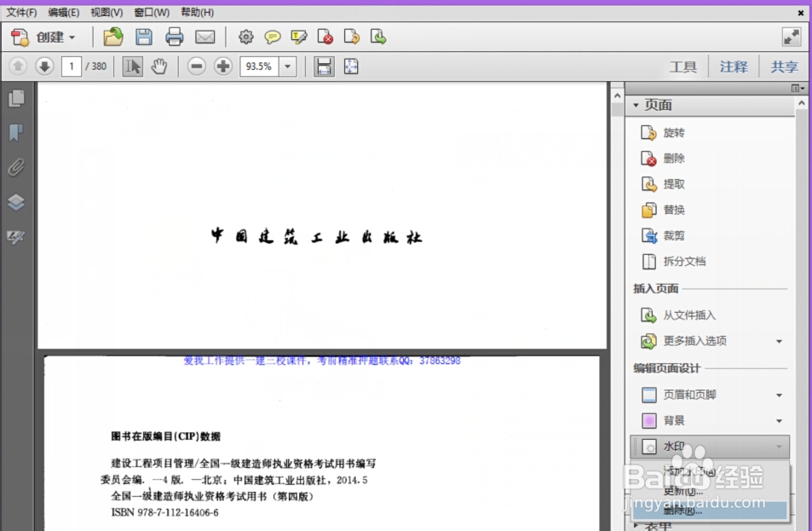Close the document with the X button
The height and width of the screenshot is (531, 812).
(801, 13)
